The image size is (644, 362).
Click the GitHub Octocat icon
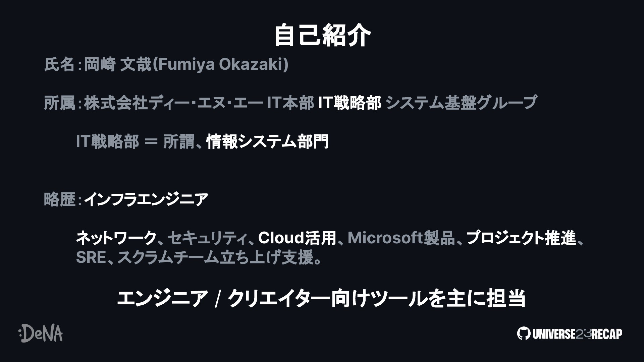pyautogui.click(x=524, y=334)
